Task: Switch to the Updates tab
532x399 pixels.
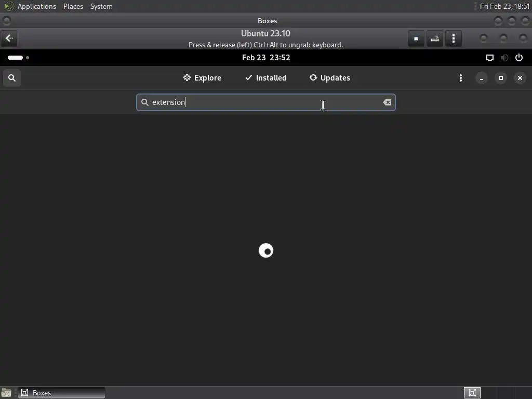Action: (x=329, y=78)
